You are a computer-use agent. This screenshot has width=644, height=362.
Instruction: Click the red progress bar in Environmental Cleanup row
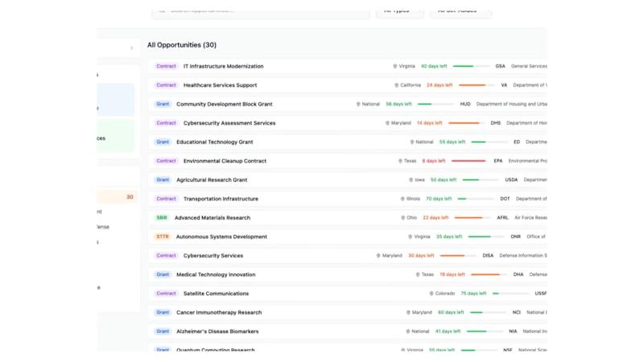469,161
